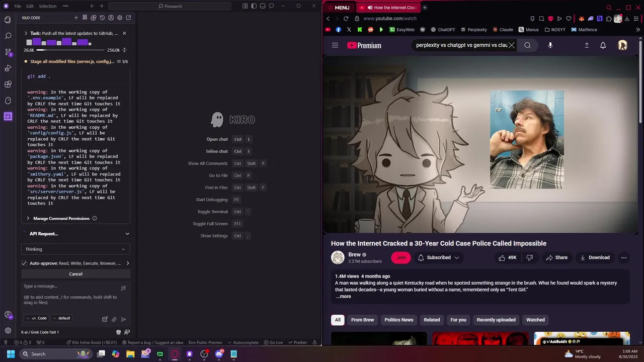Click the YouTube search magnifier button
The height and width of the screenshot is (362, 644).
[x=527, y=45]
